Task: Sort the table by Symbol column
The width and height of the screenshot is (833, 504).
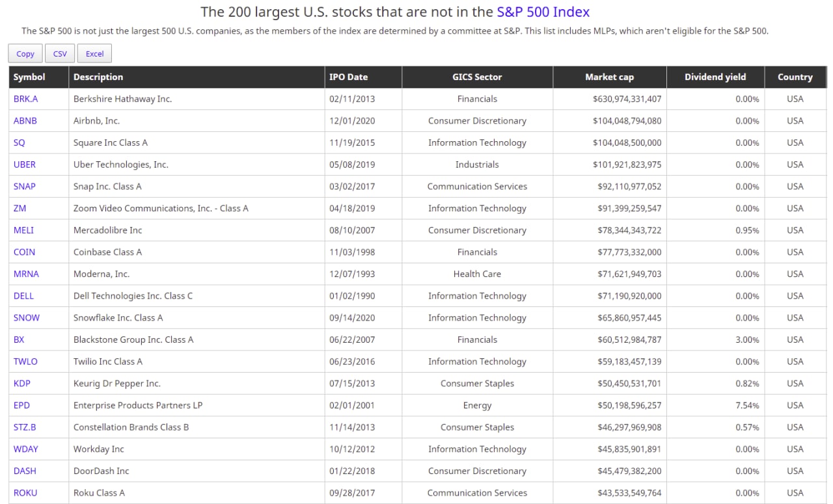Action: click(29, 77)
